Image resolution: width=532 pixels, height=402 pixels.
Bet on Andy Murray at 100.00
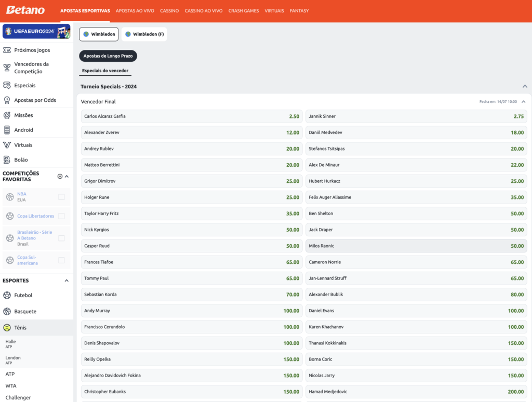coord(192,311)
